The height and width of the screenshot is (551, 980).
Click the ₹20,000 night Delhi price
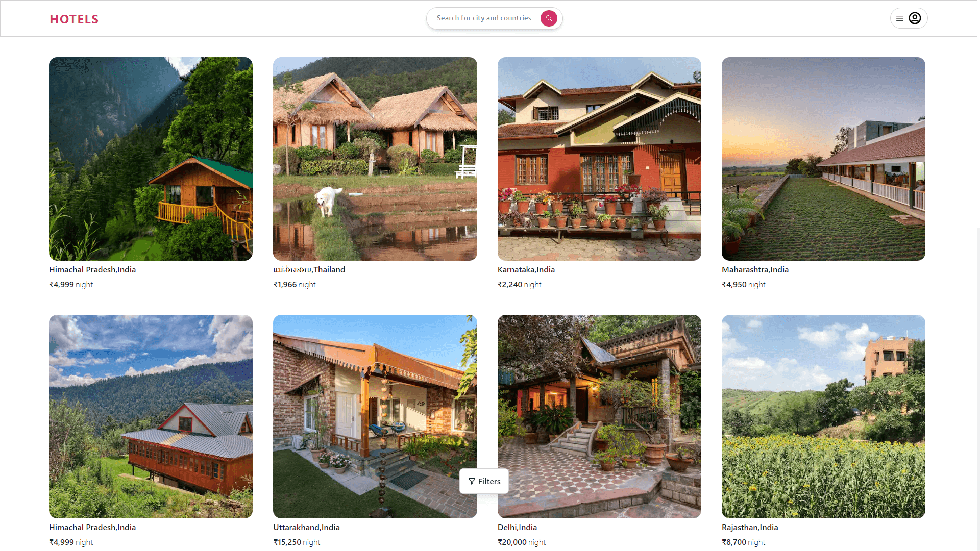click(522, 542)
